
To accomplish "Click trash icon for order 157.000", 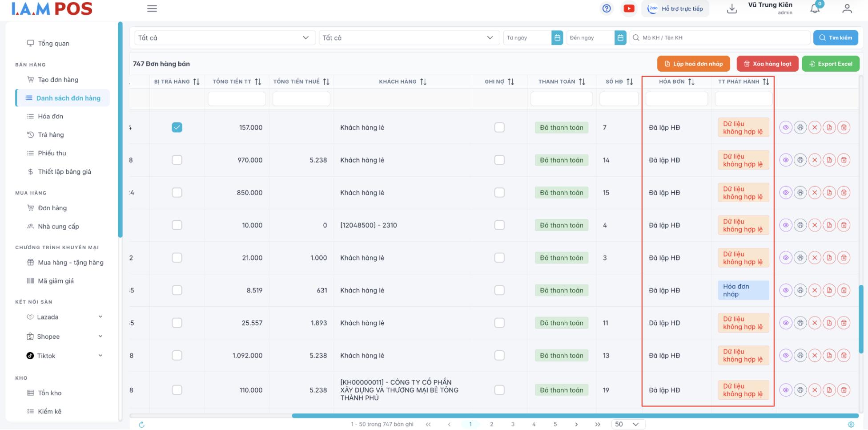I will (844, 128).
